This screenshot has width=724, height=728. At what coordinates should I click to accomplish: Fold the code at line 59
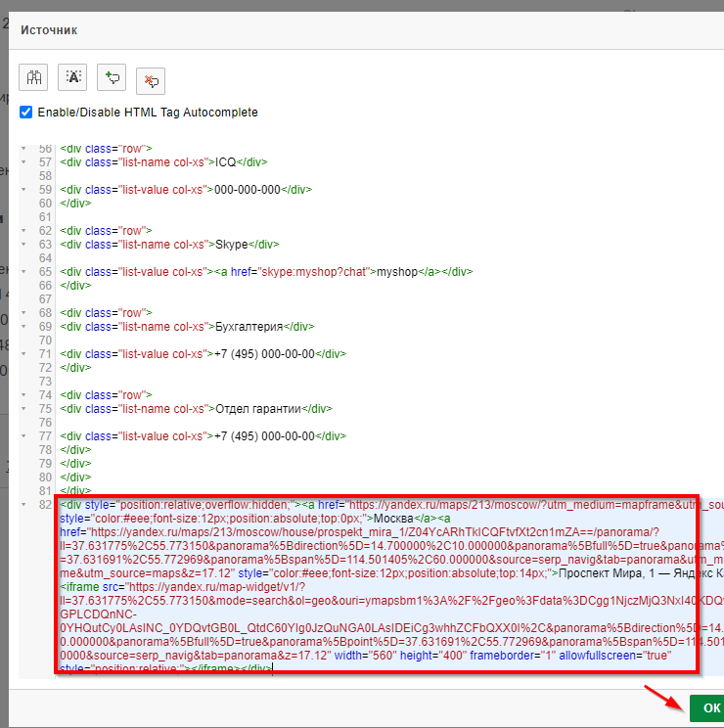(23, 189)
